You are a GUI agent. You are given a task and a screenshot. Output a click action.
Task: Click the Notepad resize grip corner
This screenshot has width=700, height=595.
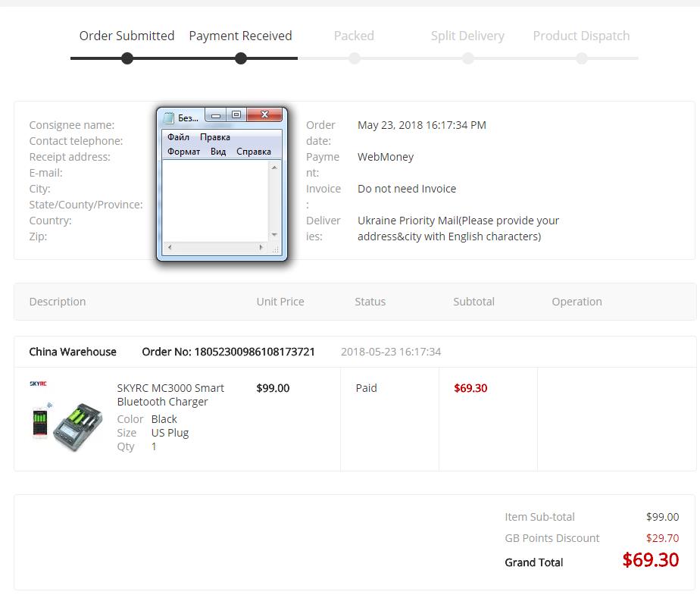tap(276, 249)
